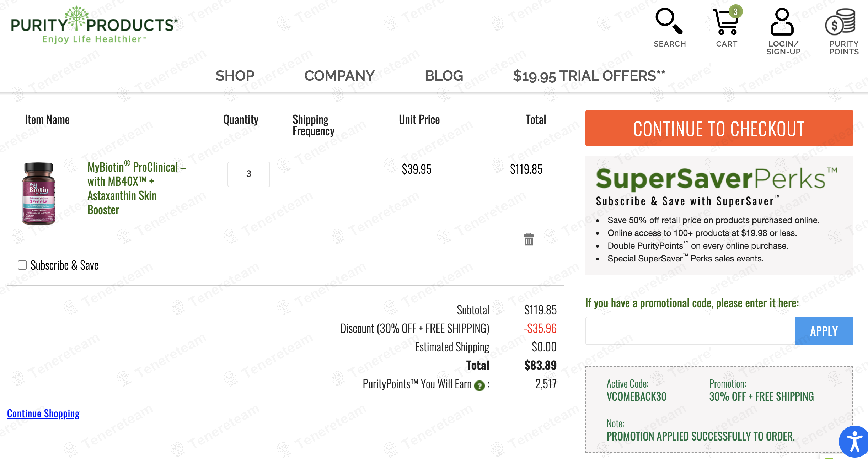Apply the promotional code
868x459 pixels.
click(824, 331)
